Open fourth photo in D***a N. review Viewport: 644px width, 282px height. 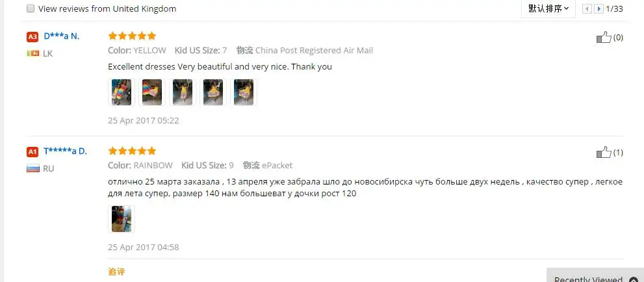[213, 92]
